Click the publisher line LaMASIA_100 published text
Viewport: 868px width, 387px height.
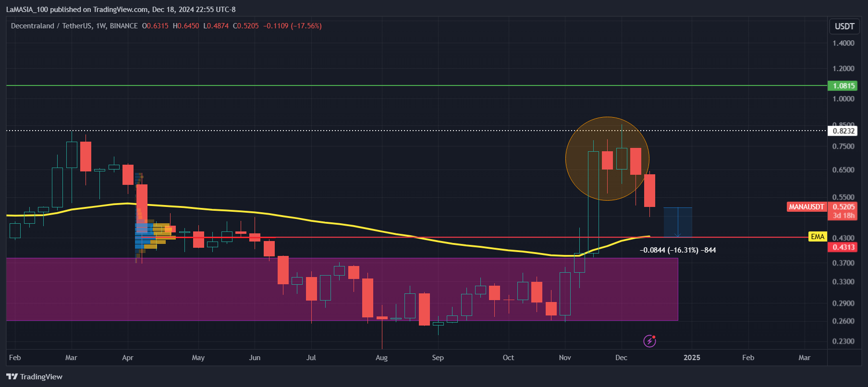pyautogui.click(x=121, y=10)
